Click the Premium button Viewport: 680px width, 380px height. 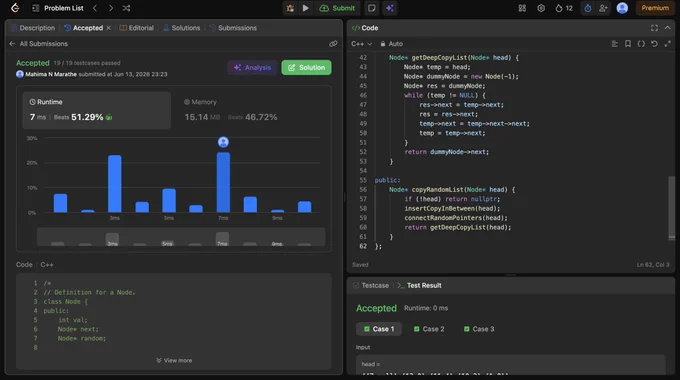coord(655,8)
